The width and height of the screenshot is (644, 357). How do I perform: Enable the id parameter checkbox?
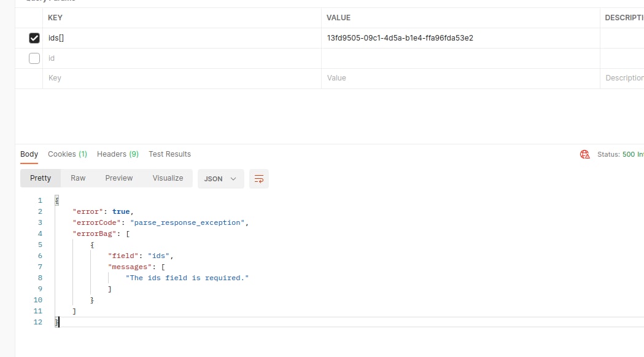coord(34,58)
